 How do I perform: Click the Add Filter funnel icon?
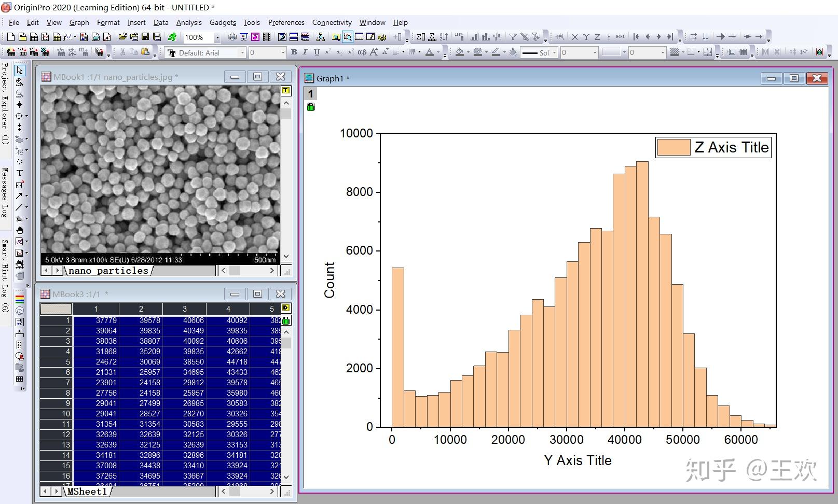coord(513,37)
